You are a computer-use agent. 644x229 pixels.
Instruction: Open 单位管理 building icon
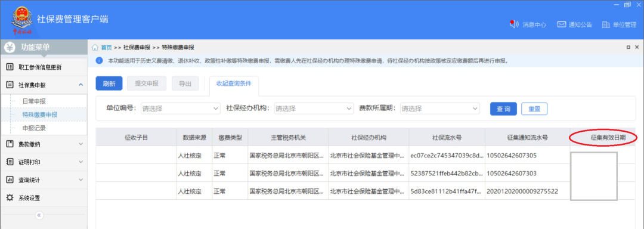pyautogui.click(x=605, y=24)
